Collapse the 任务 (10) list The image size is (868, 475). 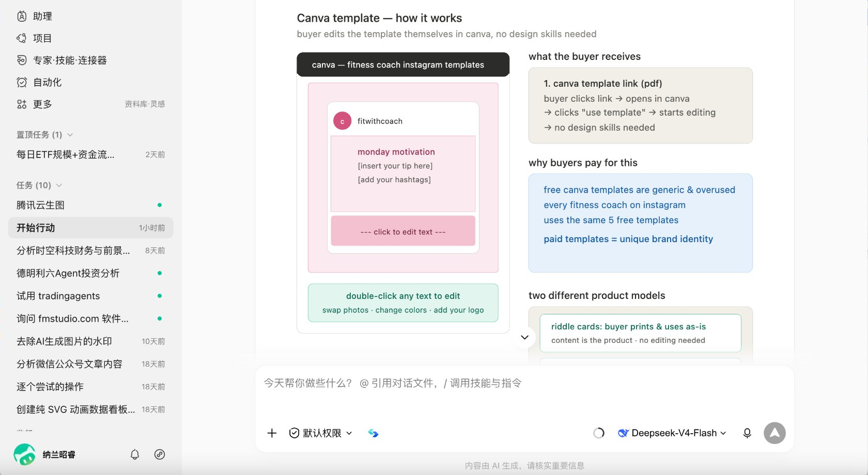click(x=39, y=185)
